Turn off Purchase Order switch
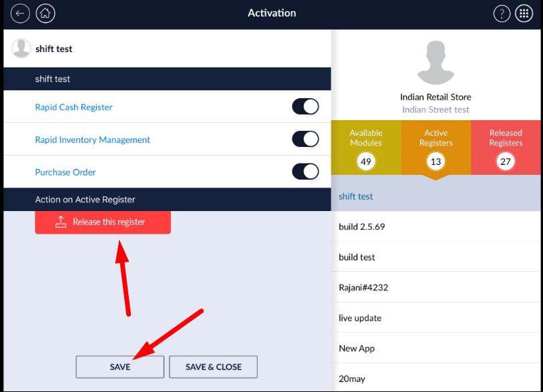Screen dimensions: 543x392 [305, 172]
